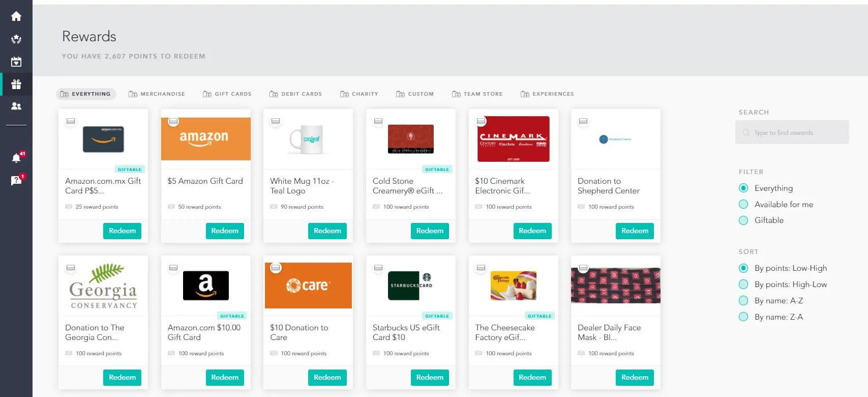Click the card icon on $10 Donation to Care
868x397 pixels.
pyautogui.click(x=276, y=268)
